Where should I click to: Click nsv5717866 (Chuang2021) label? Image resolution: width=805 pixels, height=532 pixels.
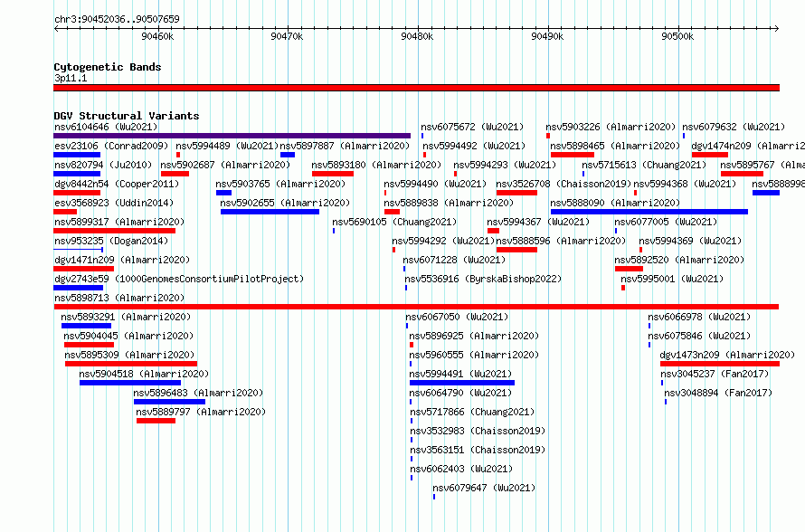pos(472,412)
